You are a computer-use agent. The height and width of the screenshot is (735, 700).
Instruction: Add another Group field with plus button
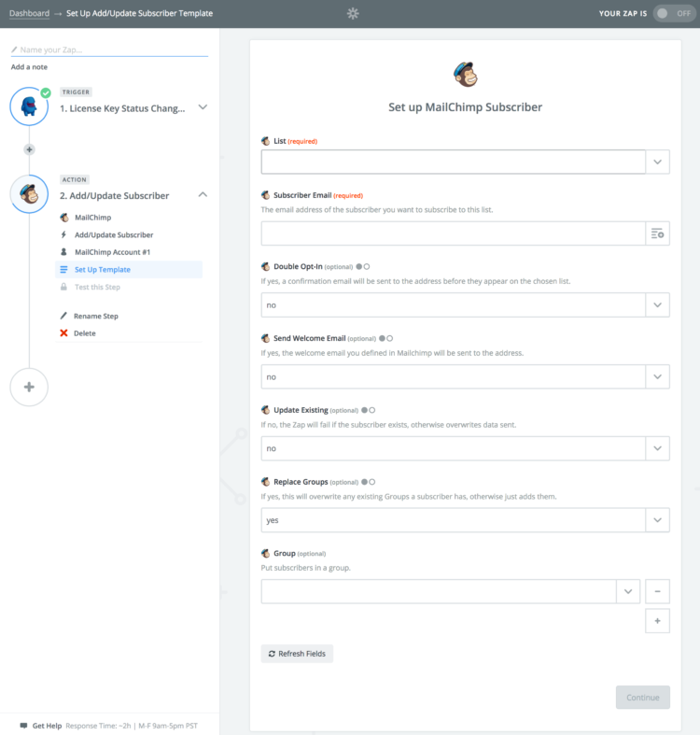coord(657,621)
